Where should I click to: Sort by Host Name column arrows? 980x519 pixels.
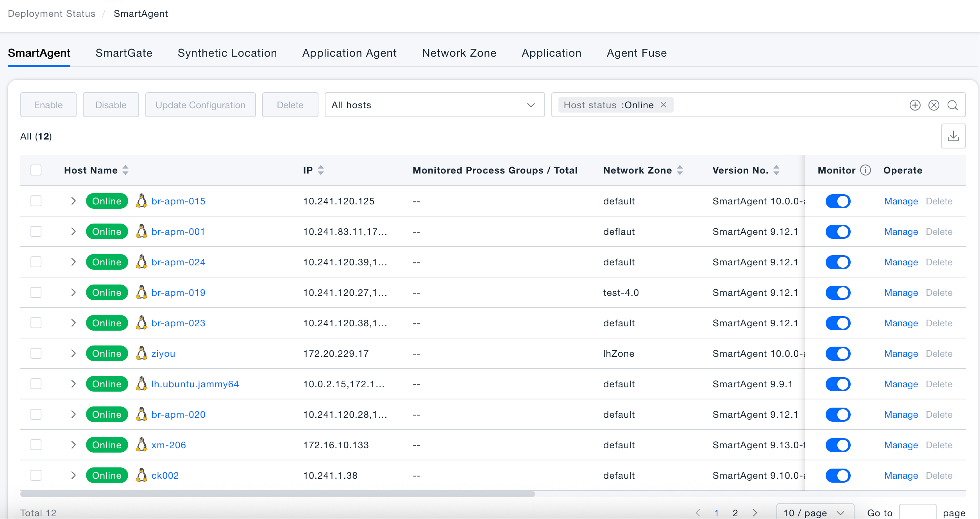[125, 170]
